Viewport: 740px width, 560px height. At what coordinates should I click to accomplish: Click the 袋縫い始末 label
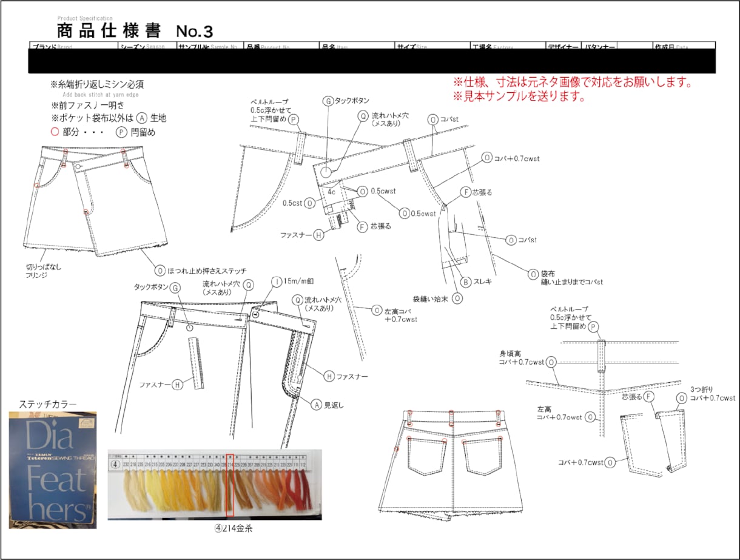[429, 299]
